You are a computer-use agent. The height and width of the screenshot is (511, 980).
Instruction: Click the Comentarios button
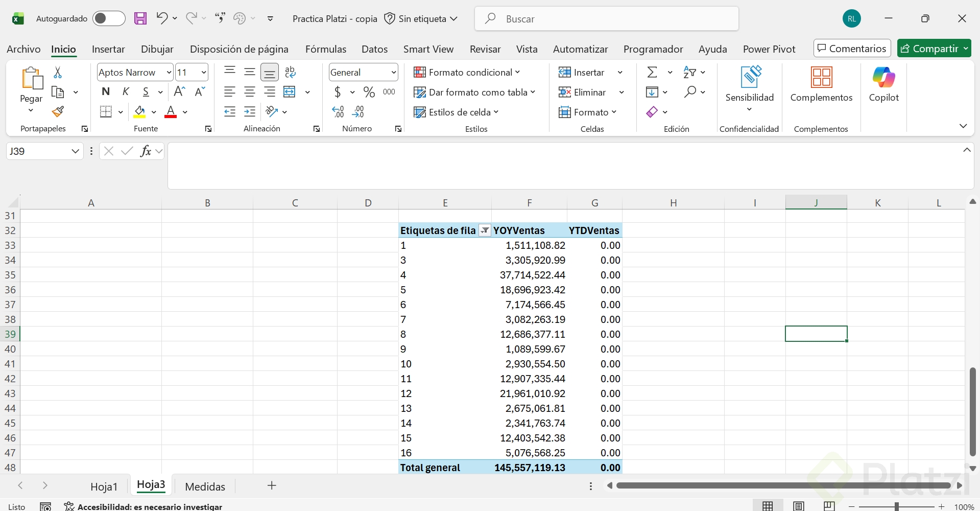tap(852, 49)
